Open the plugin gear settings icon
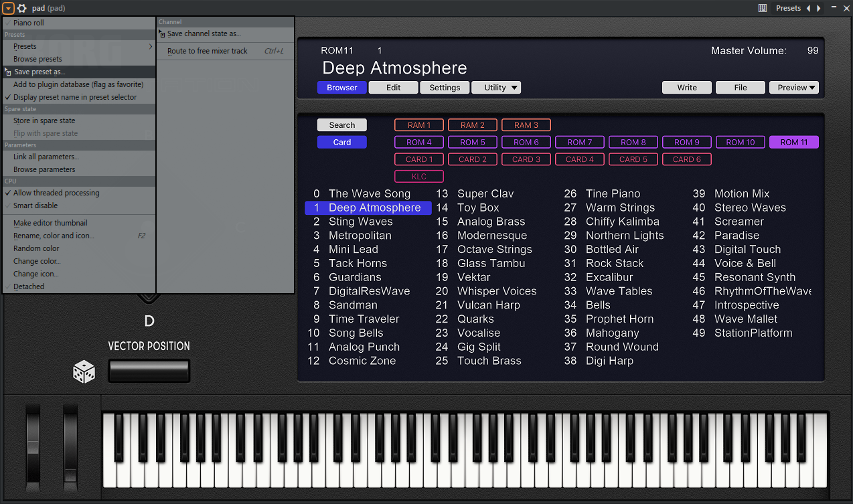 [22, 8]
